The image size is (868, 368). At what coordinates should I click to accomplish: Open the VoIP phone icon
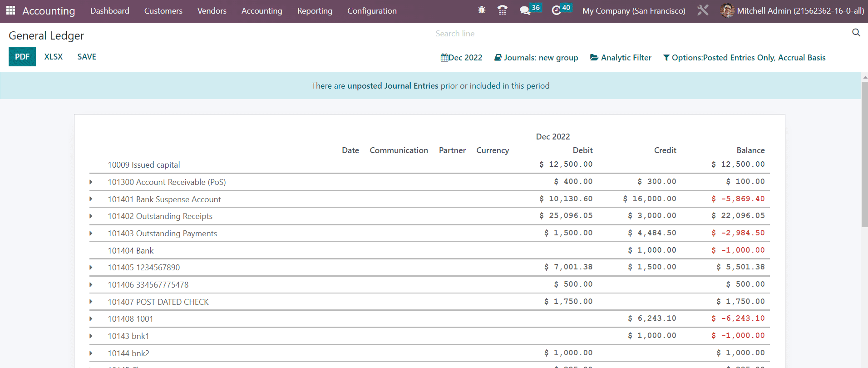(502, 10)
